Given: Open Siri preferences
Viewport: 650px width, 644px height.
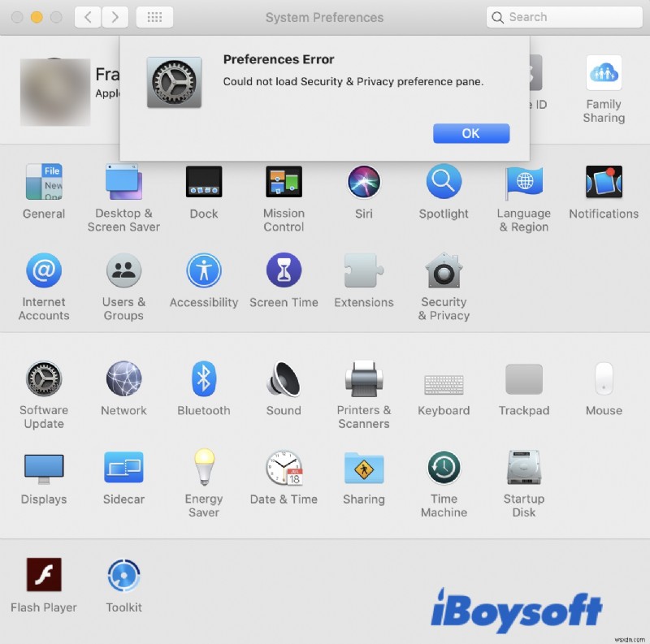Looking at the screenshot, I should point(363,180).
